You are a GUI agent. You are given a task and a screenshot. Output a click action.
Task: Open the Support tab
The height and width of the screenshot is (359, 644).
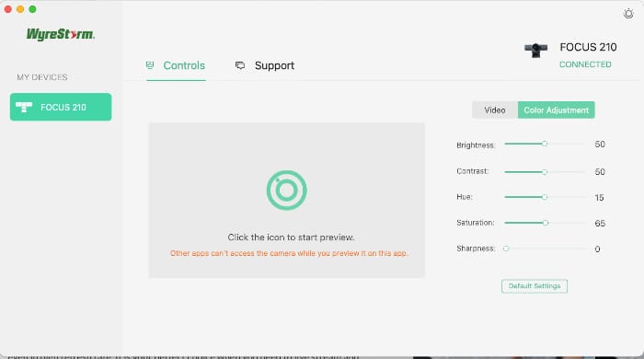pos(265,65)
